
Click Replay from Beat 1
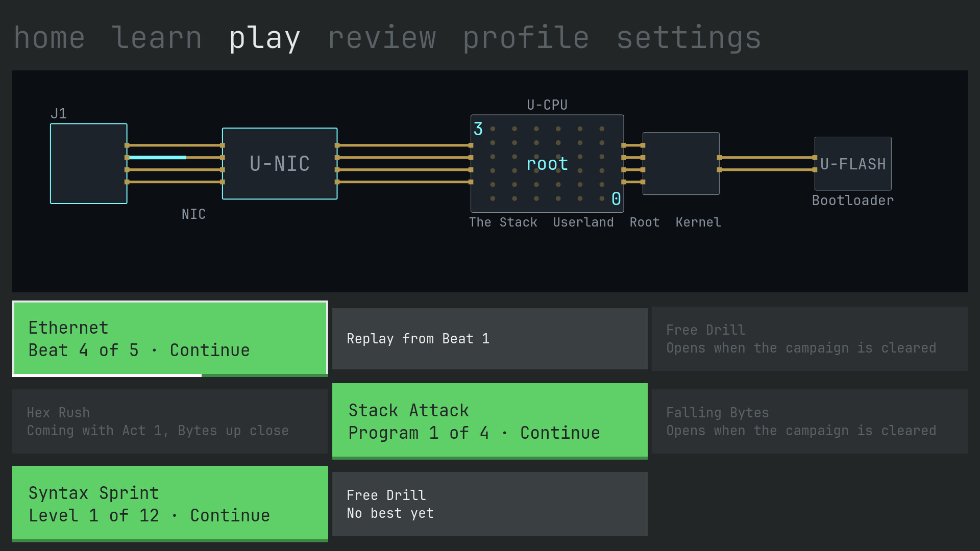(x=489, y=339)
